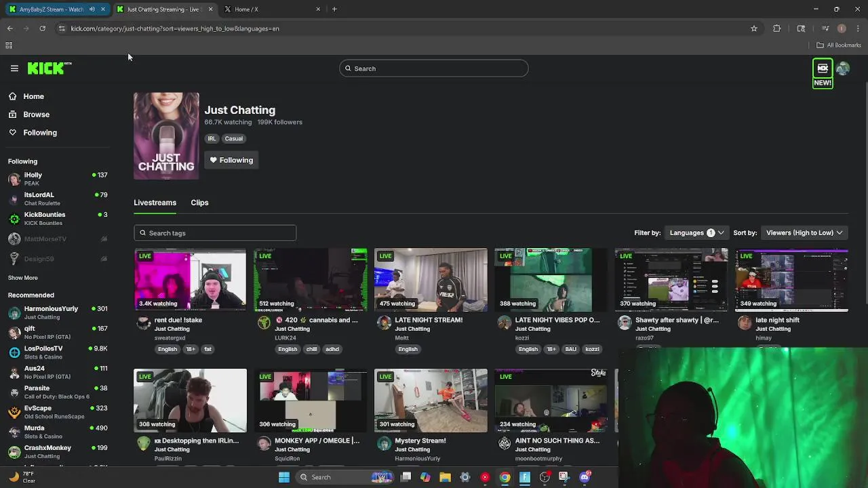Mute the AmyBabyZ tab audio speaker icon
The width and height of the screenshot is (868, 488).
[92, 9]
